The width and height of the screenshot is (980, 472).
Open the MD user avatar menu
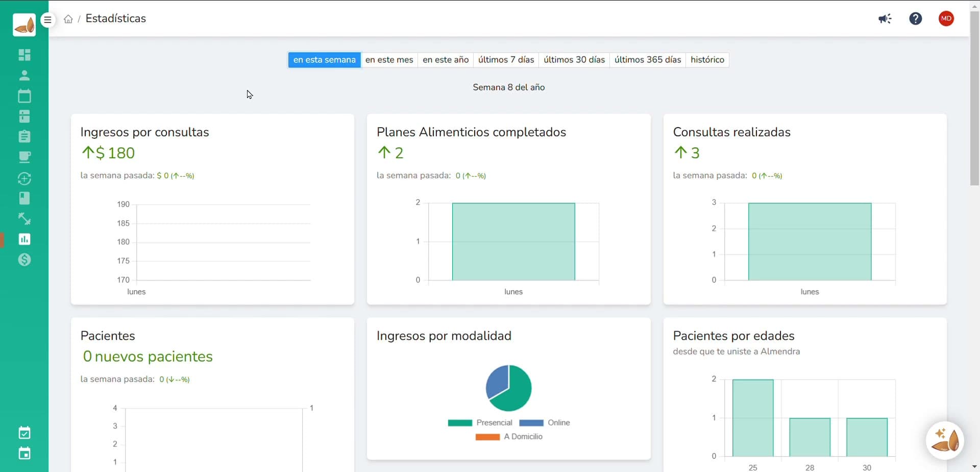pos(946,19)
